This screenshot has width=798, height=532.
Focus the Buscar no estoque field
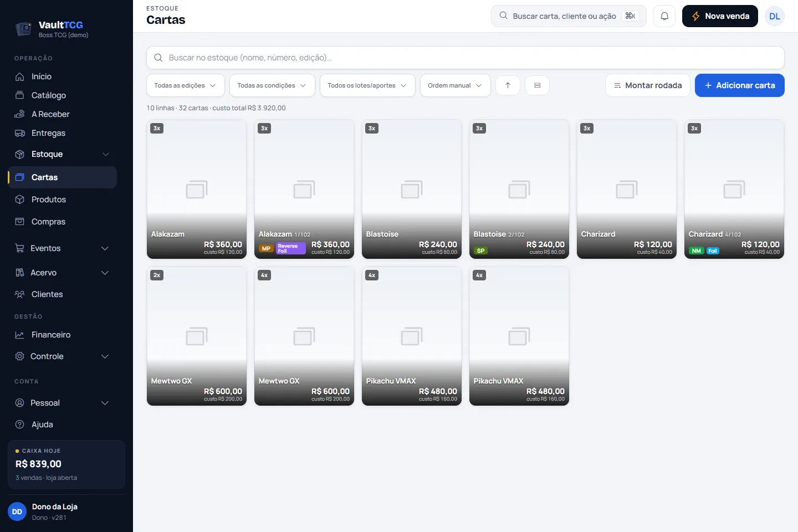[x=465, y=58]
